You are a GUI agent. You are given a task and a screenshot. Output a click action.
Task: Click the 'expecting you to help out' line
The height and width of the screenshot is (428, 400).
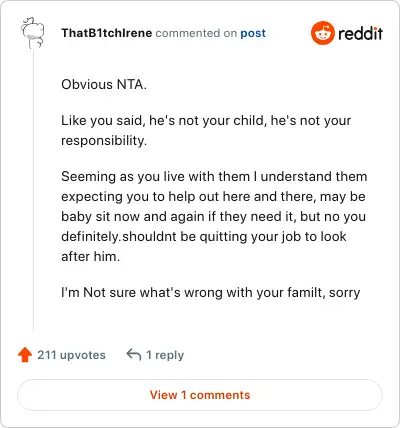[x=213, y=197]
